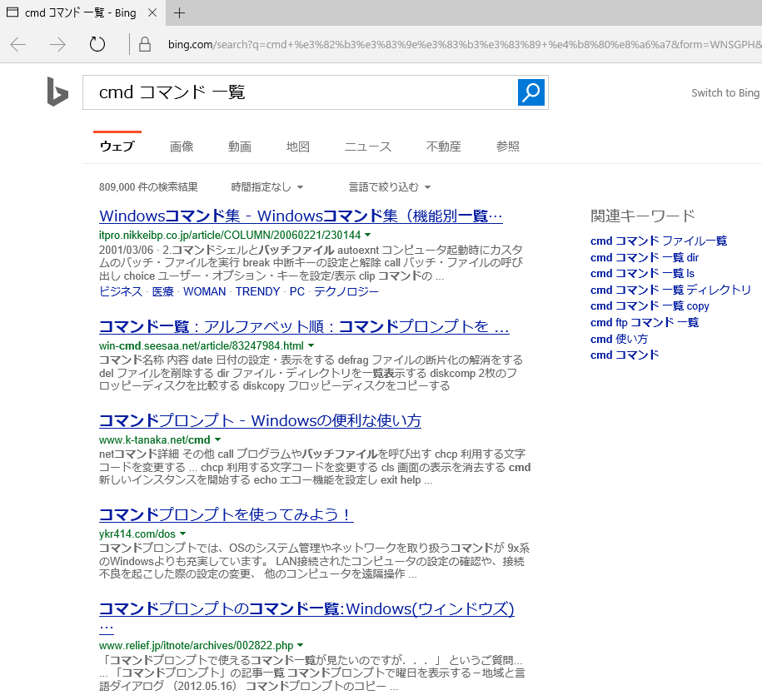Screen dimensions: 762x700
Task: Open the 地図 maps tab
Action: click(x=298, y=146)
